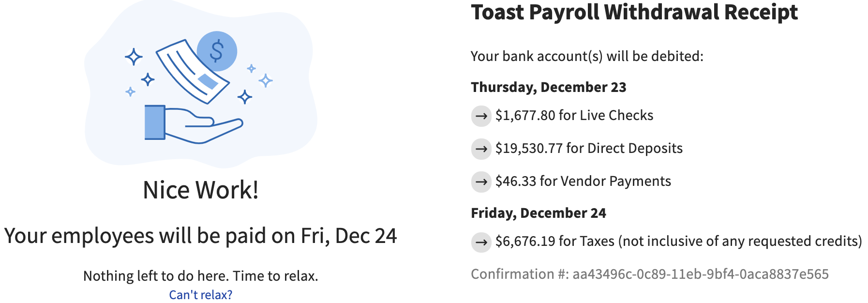Click the arrow icon beside Vendor Payments
Viewport: 868px width, 303px height.
[x=481, y=182]
